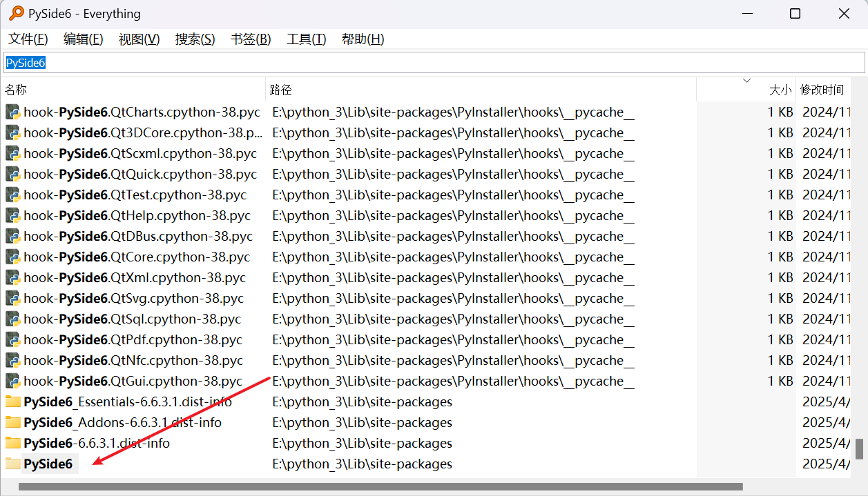The height and width of the screenshot is (496, 868).
Task: Select the hook-PySide6.QtScxml.cpython-38.pyc file name
Action: [x=140, y=153]
